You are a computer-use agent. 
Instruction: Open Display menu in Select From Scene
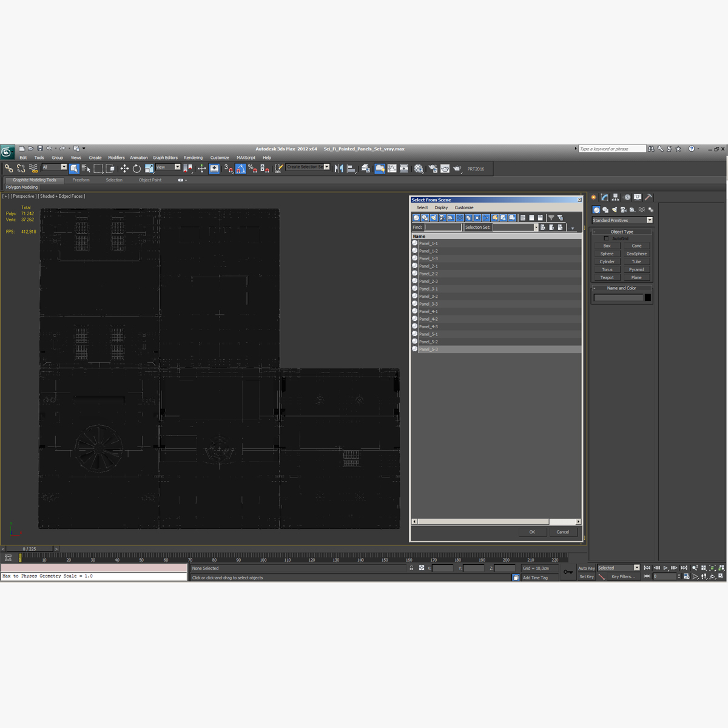tap(441, 207)
